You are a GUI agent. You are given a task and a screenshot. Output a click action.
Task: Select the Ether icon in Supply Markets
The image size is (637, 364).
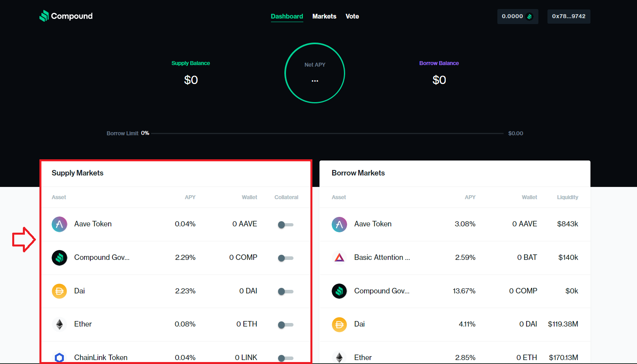click(59, 324)
